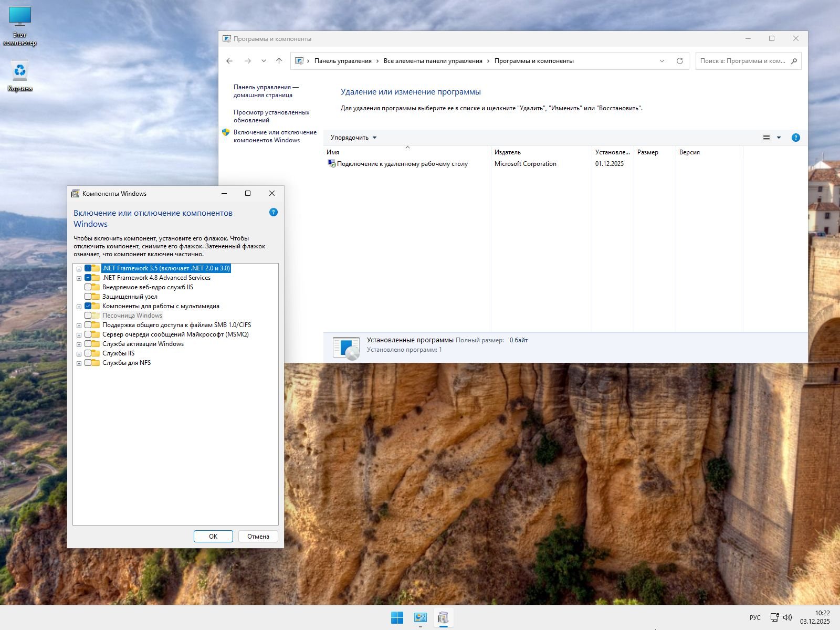Click the volume icon in system tray
This screenshot has width=840, height=630.
tap(787, 617)
